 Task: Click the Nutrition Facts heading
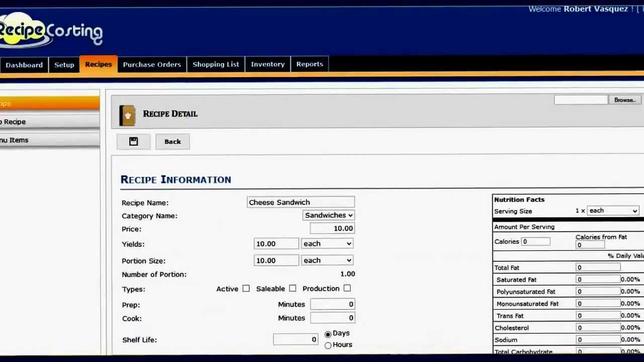pyautogui.click(x=519, y=200)
